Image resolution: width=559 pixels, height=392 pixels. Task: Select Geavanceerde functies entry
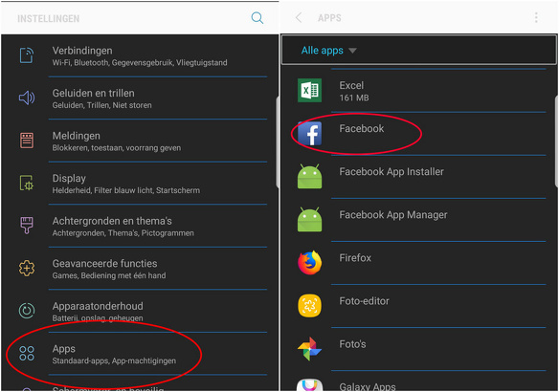point(140,269)
